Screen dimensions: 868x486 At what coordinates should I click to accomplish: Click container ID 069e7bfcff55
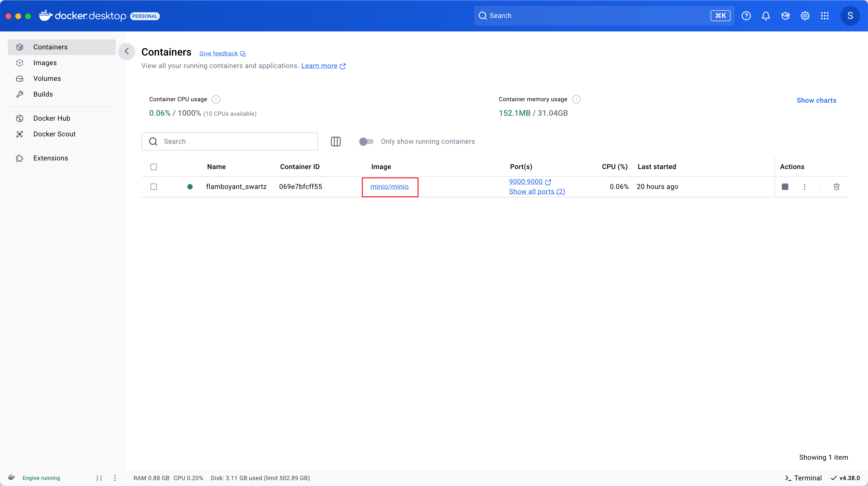tap(300, 187)
